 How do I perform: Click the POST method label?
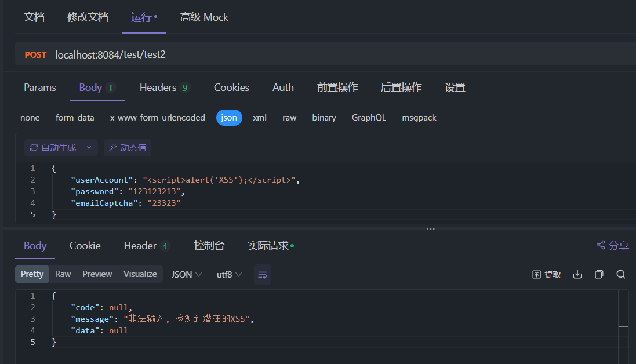click(x=36, y=54)
